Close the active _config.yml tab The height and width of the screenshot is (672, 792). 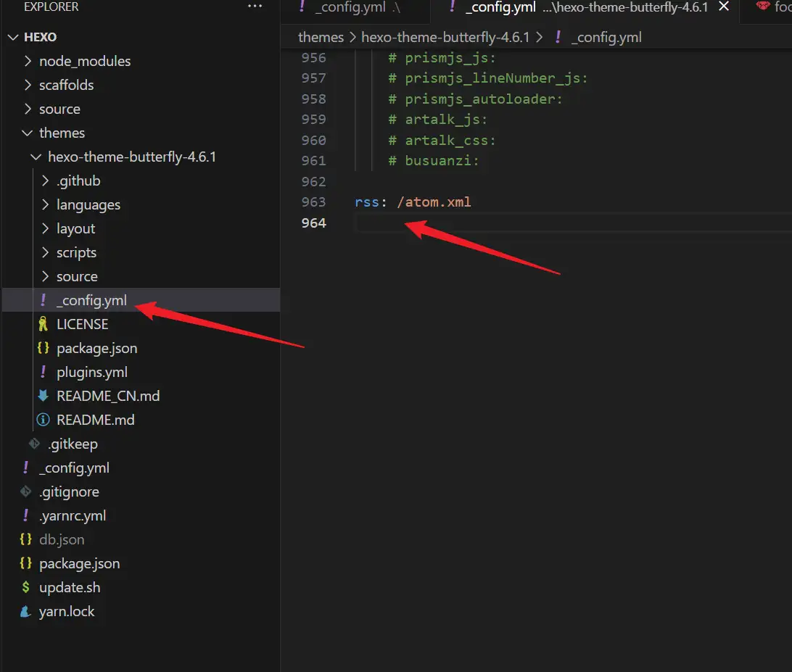pos(723,7)
